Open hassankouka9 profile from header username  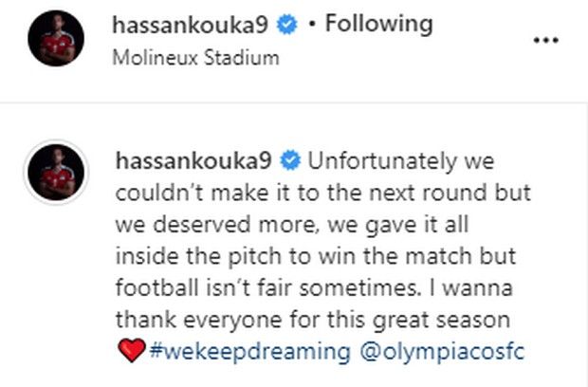pyautogui.click(x=195, y=25)
